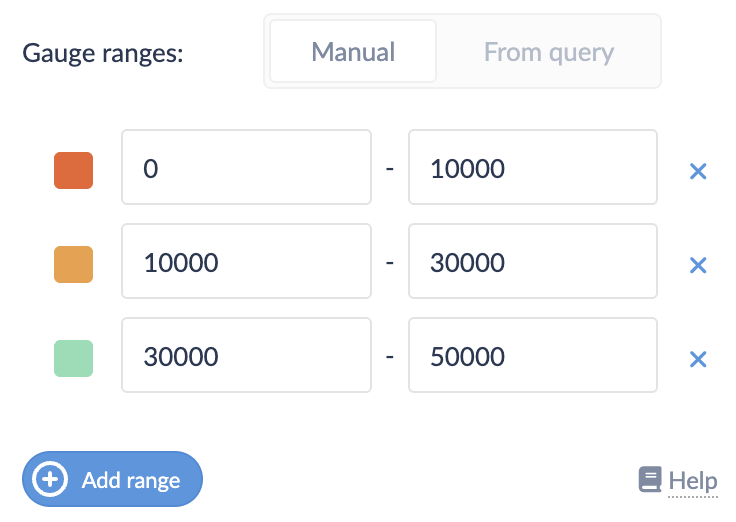The image size is (736, 522).
Task: Click the Help book icon
Action: pyautogui.click(x=650, y=480)
